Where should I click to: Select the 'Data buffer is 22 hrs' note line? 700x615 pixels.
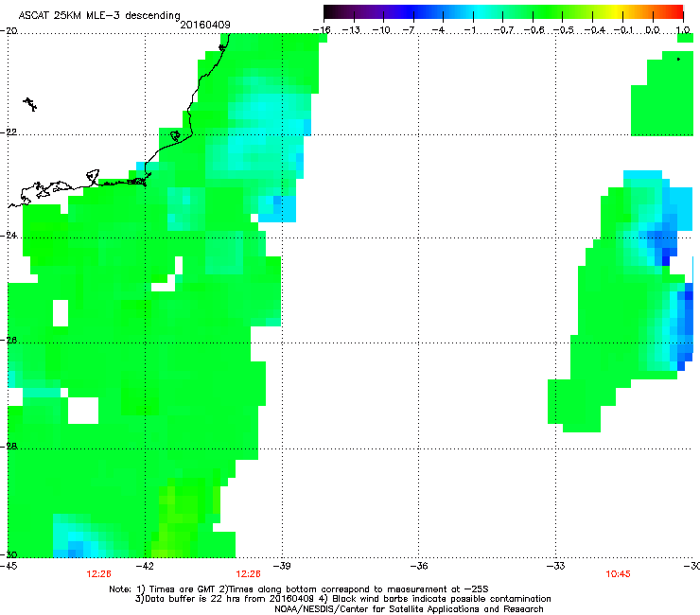click(x=342, y=599)
